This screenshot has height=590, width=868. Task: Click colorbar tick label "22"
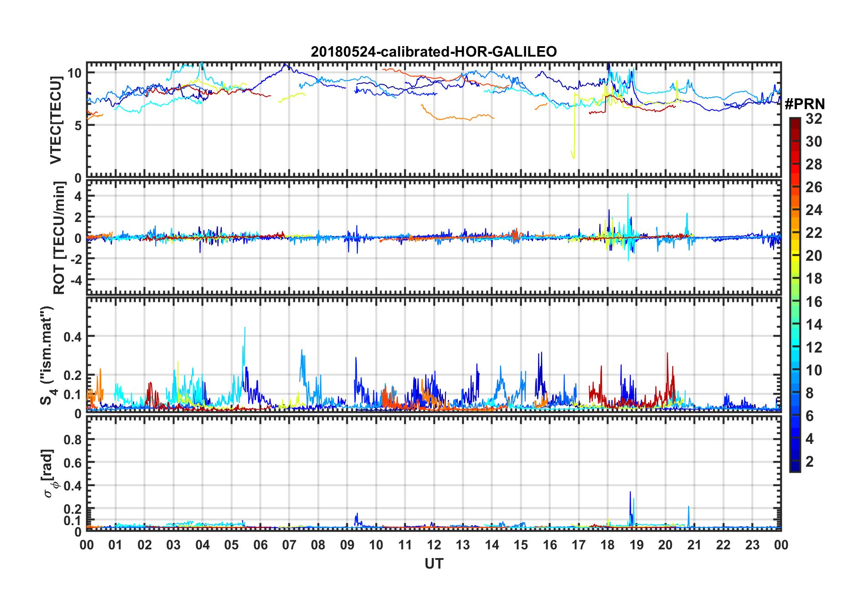814,233
